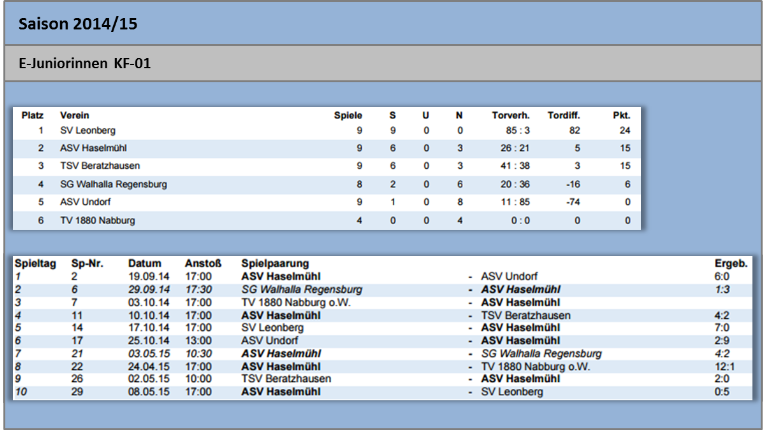Open TSV Beratzhausen team entry in standings
The height and width of the screenshot is (430, 765).
pyautogui.click(x=100, y=166)
